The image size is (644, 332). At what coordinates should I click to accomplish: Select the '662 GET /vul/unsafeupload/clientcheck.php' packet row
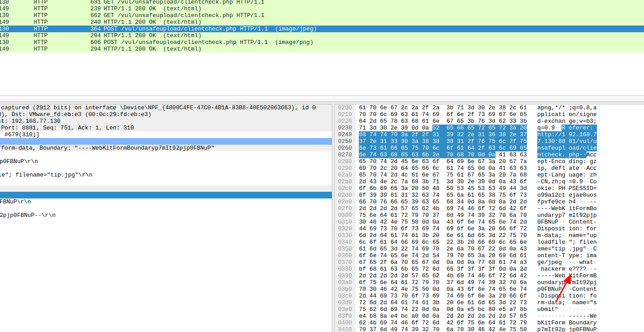pyautogui.click(x=322, y=15)
